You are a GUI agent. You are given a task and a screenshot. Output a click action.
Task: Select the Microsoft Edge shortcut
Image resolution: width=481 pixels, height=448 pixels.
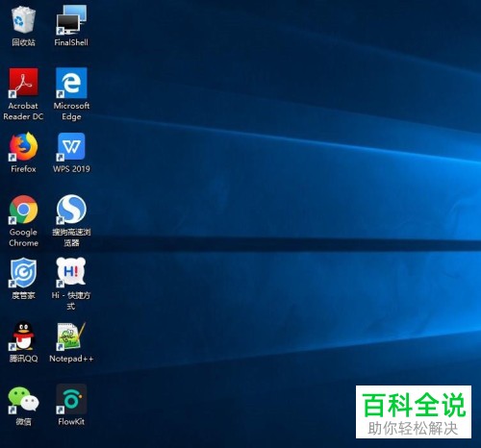coord(71,83)
